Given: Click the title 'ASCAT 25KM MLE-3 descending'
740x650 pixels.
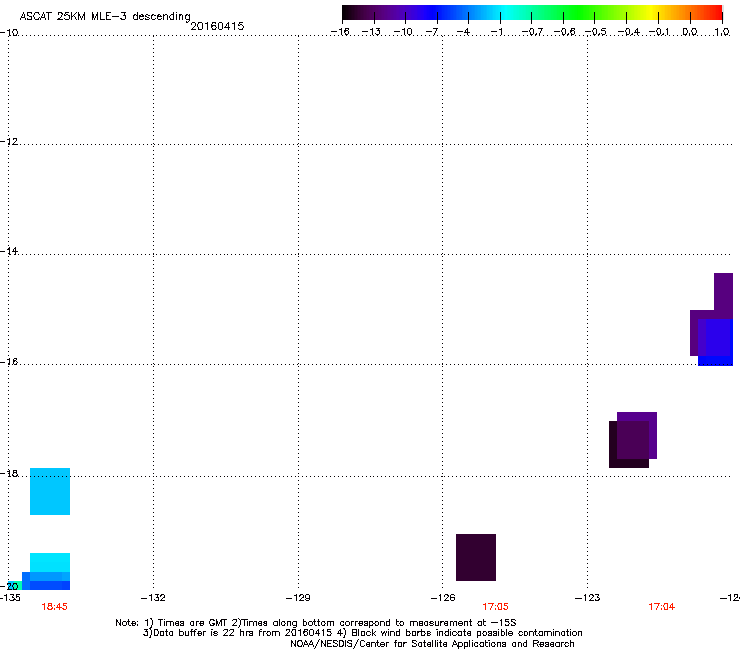Looking at the screenshot, I should (105, 16).
